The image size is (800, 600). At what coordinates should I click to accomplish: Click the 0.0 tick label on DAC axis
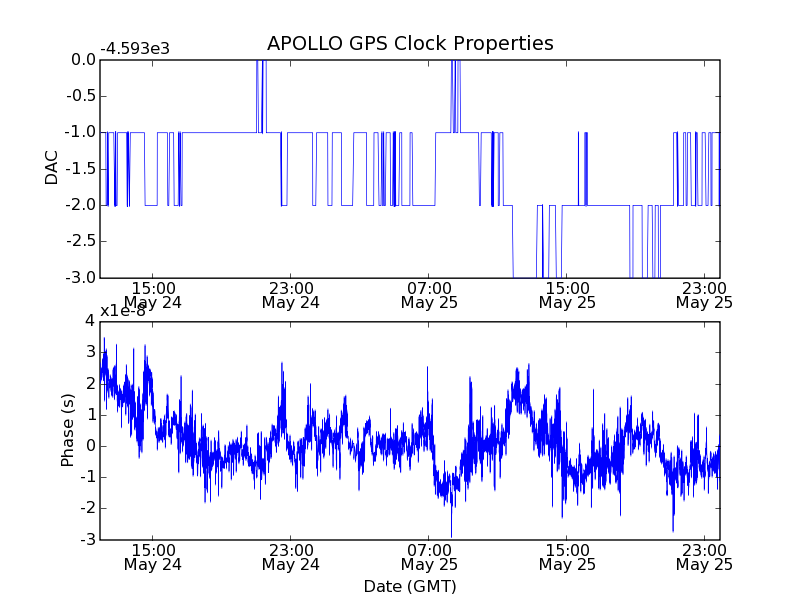pos(83,60)
